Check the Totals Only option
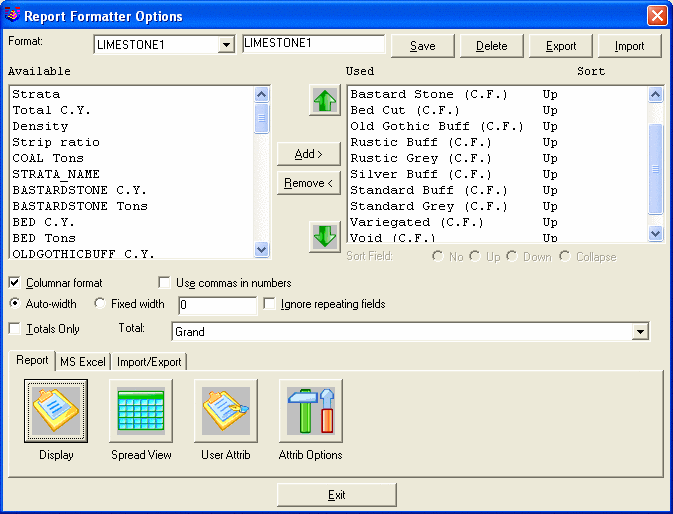673x514 pixels. point(15,328)
